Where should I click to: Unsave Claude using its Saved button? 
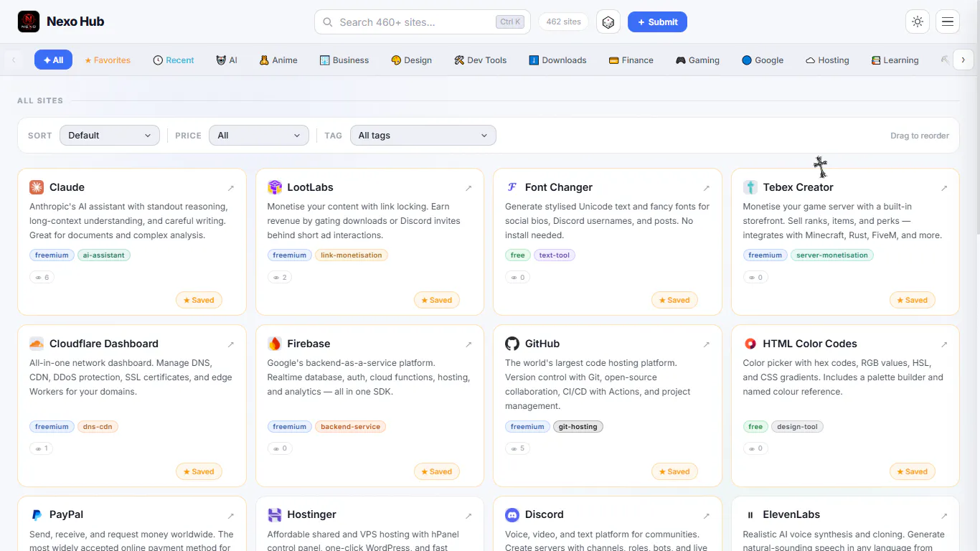[x=199, y=300]
